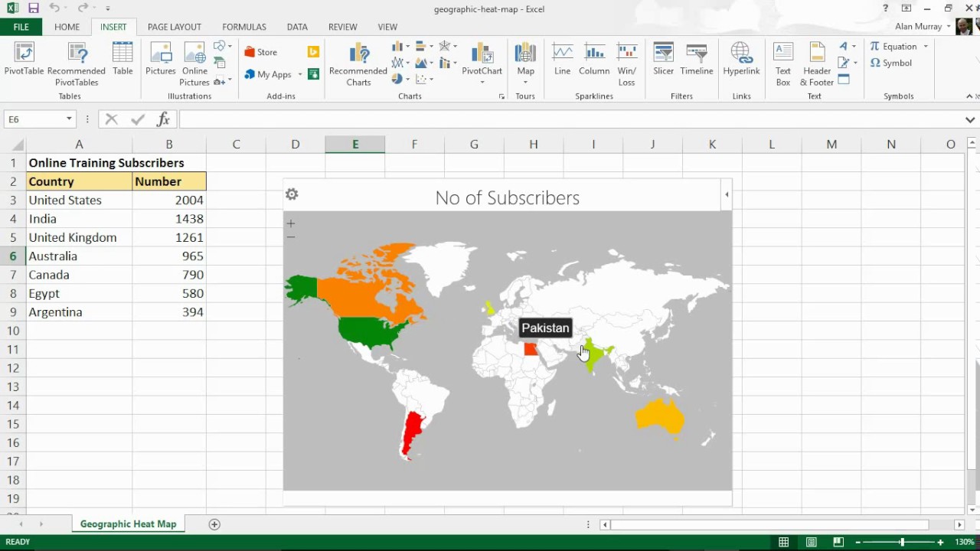Click the zoom slider handle
Image resolution: width=980 pixels, height=551 pixels.
(x=901, y=542)
